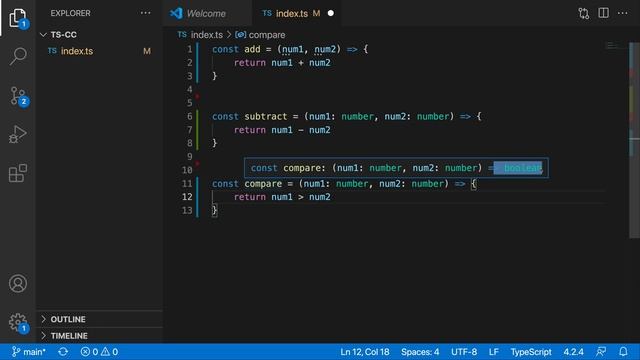Click 'compare' function name on line 11

[x=263, y=184]
